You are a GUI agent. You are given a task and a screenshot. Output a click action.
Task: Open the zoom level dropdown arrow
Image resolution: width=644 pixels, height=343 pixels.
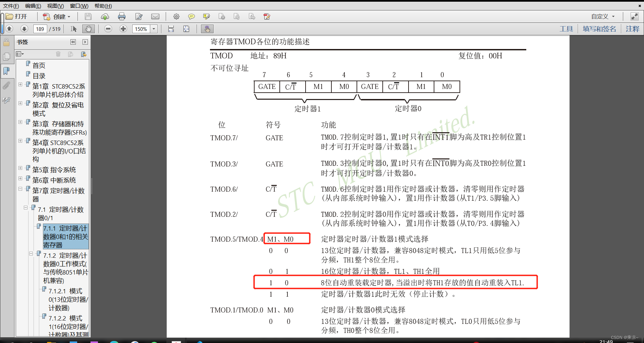(154, 29)
